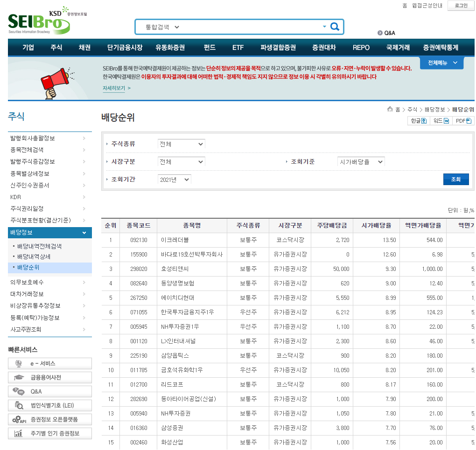Open Q&A speech bubble quick service icon
Screen dimensions: 476x450
pyautogui.click(x=19, y=391)
